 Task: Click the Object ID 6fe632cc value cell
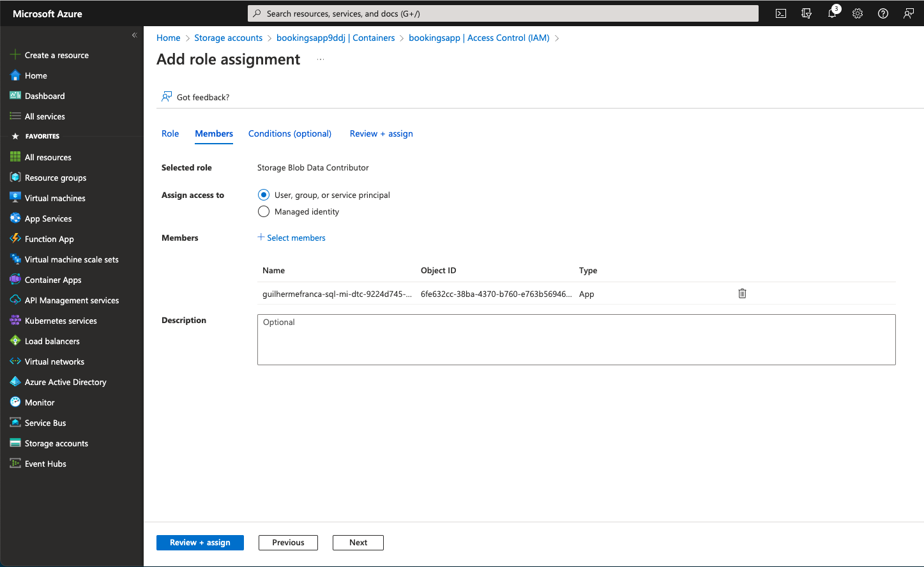coord(496,294)
